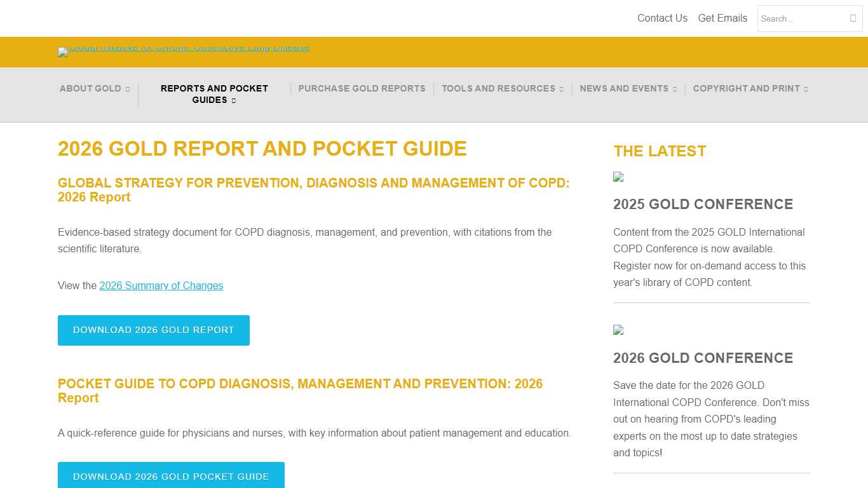The width and height of the screenshot is (868, 488).
Task: Click the DOWNLOAD 2026 GOLD REPORT button
Action: (x=153, y=330)
